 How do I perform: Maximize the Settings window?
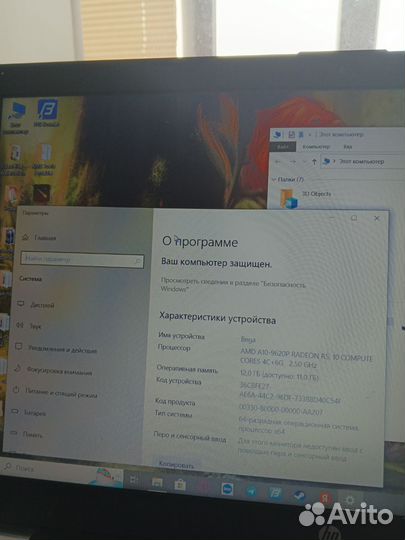[354, 218]
